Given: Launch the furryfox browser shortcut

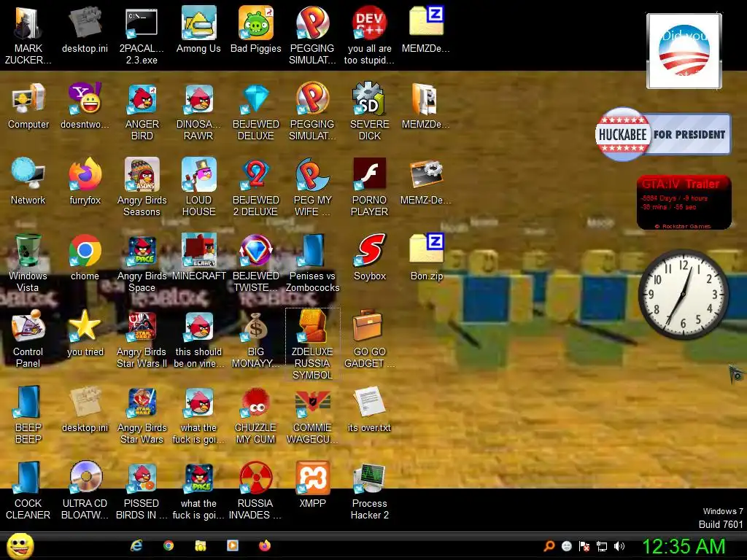Looking at the screenshot, I should (85, 182).
